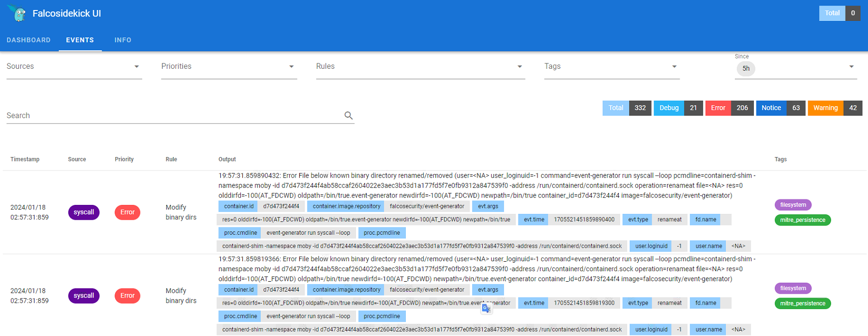Click filesystem tag of the 859890432 event
The height and width of the screenshot is (336, 868).
[793, 205]
